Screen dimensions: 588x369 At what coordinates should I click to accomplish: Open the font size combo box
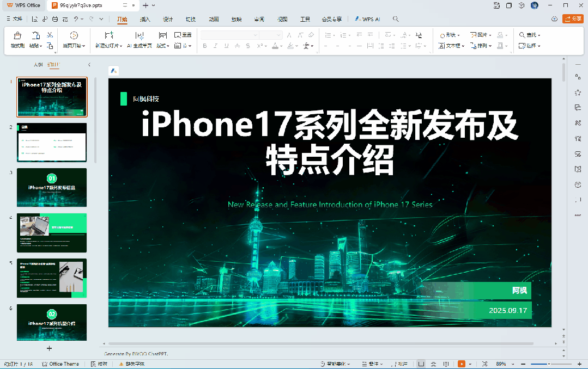click(x=270, y=35)
